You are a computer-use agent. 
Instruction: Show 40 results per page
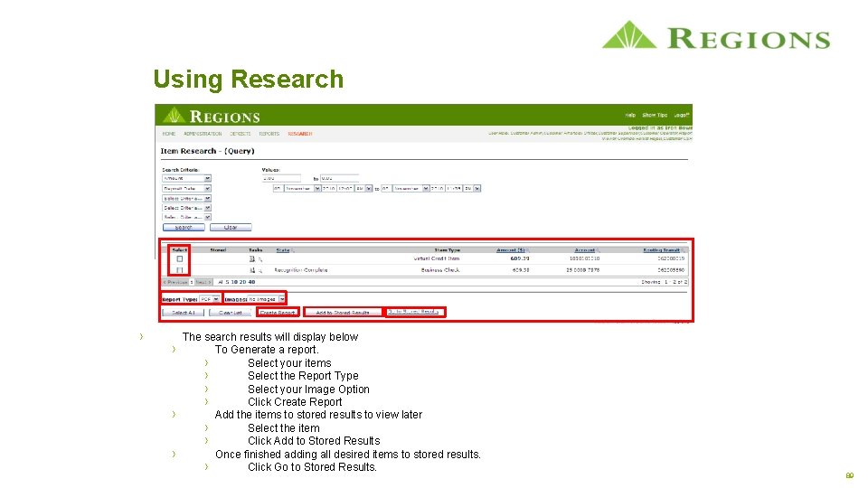coord(252,282)
